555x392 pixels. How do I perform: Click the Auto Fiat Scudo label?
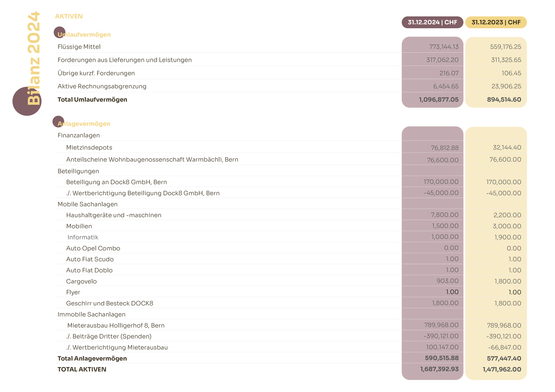click(x=90, y=259)
